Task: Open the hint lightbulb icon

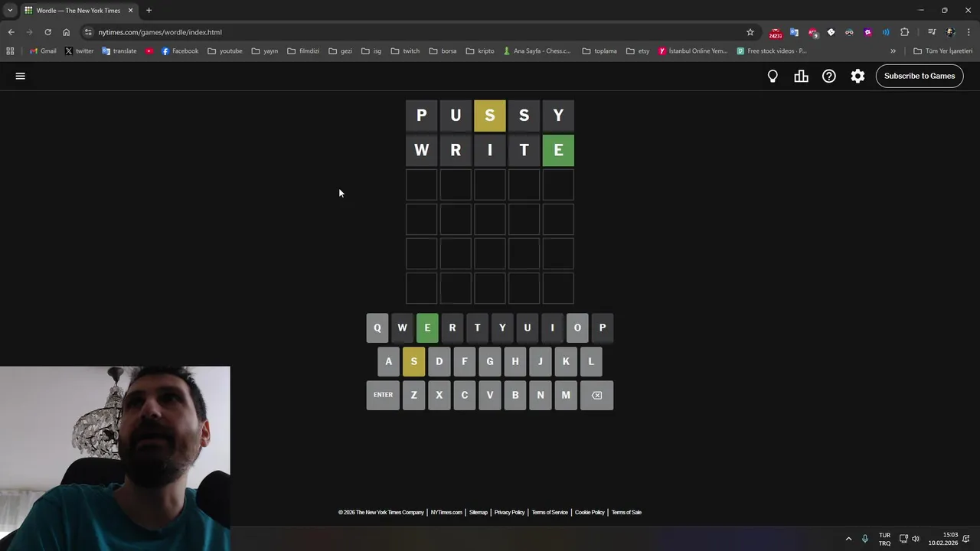Action: click(773, 76)
